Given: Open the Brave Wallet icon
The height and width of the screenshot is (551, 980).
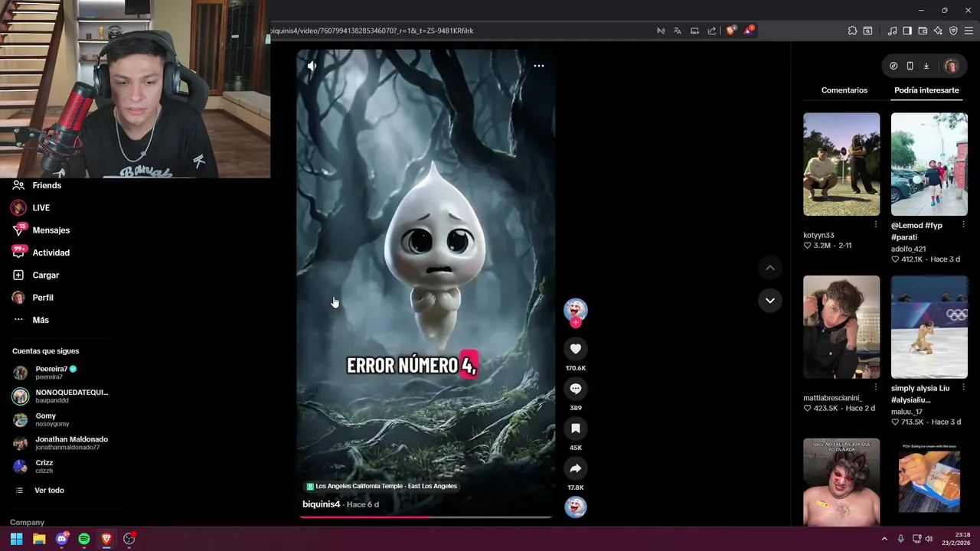Looking at the screenshot, I should pos(923,31).
